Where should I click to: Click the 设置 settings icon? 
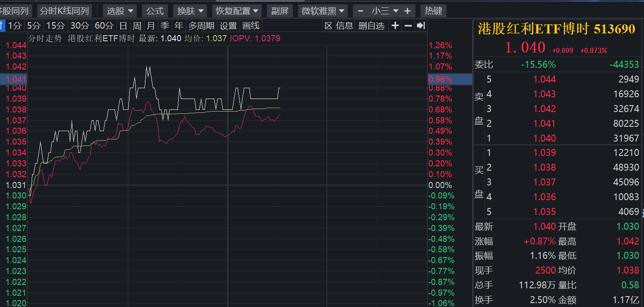pos(229,26)
